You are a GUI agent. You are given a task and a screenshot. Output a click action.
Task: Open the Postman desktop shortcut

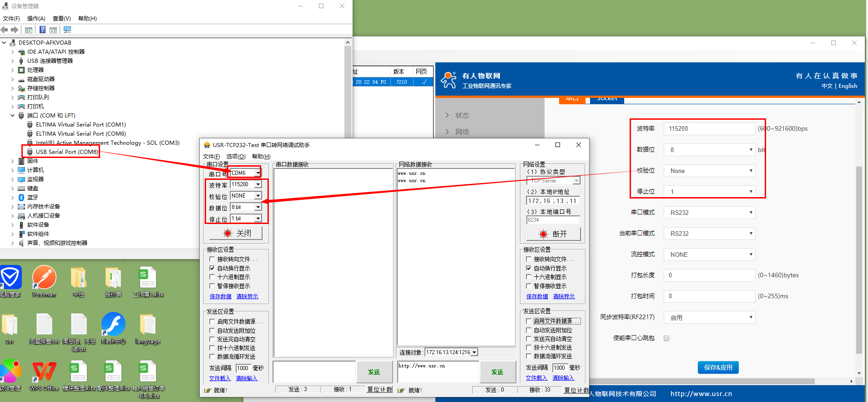tap(44, 278)
